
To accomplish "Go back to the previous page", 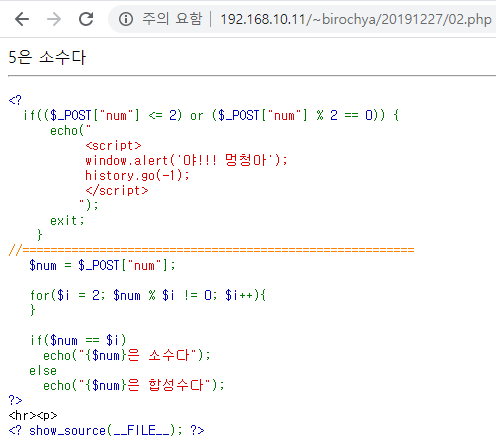I will (x=22, y=19).
